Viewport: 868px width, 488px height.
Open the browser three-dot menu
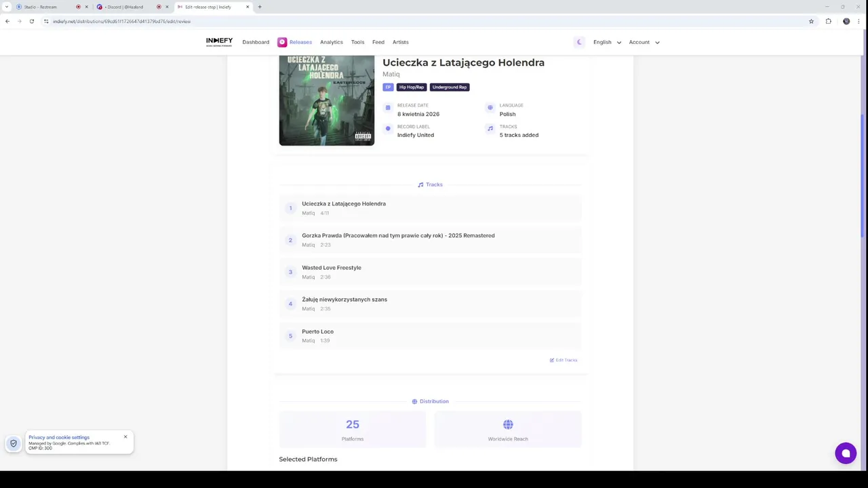pos(859,21)
